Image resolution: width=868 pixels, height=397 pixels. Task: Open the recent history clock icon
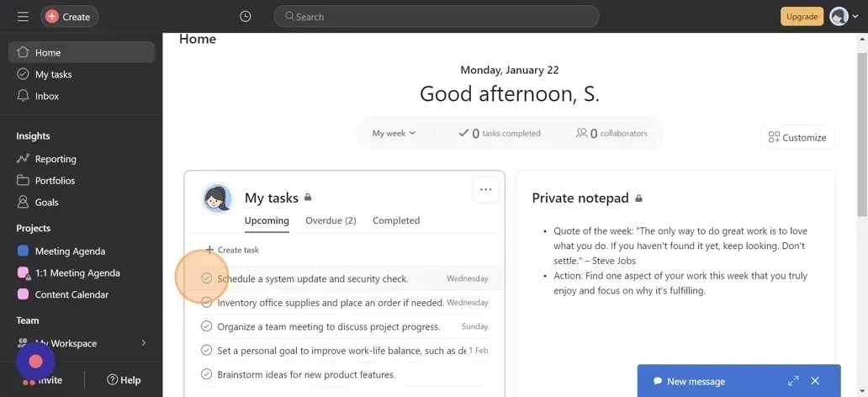tap(245, 17)
